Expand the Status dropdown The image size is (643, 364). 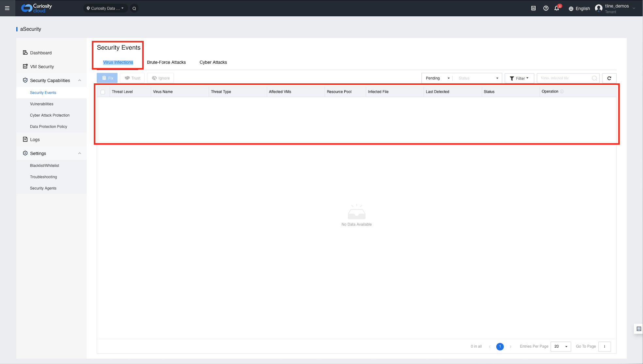pyautogui.click(x=478, y=78)
